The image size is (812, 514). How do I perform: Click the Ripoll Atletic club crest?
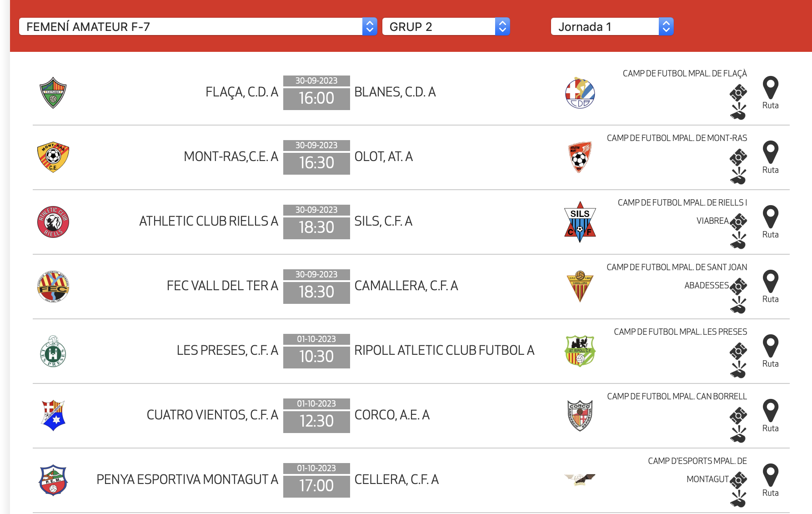[580, 351]
